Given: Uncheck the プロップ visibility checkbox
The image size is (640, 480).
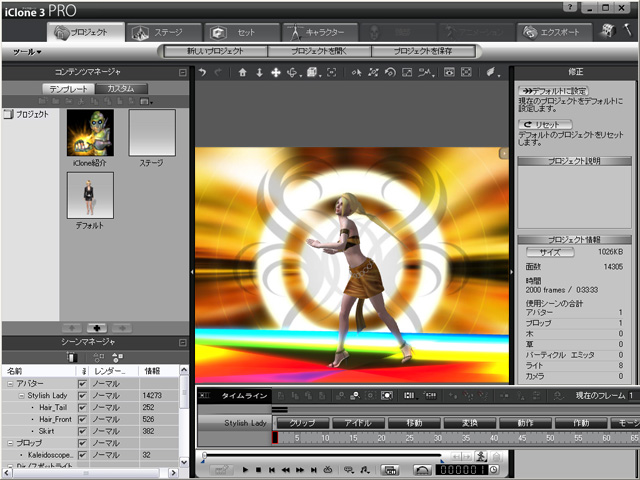Looking at the screenshot, I should coord(82,443).
